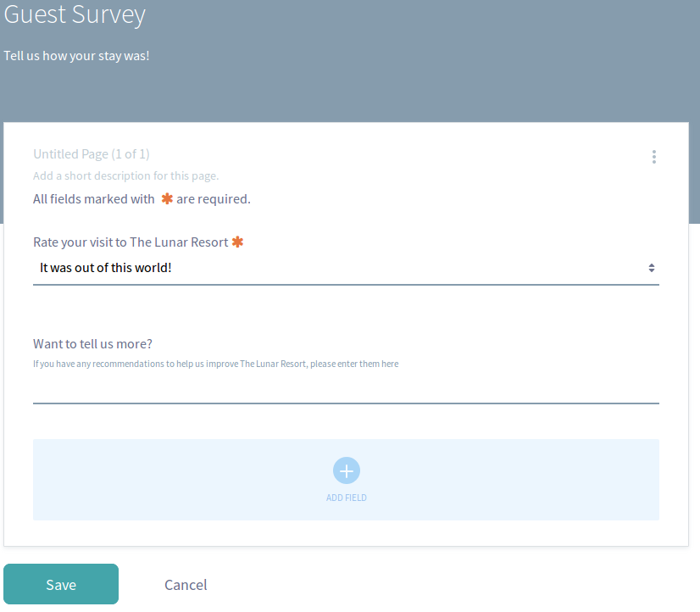This screenshot has height=612, width=700.
Task: Click the 'Want to tell us more?' text input
Action: [346, 390]
